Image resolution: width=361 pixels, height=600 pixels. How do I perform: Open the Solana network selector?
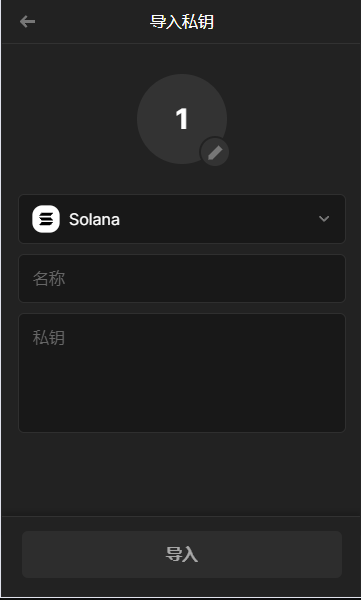(182, 219)
